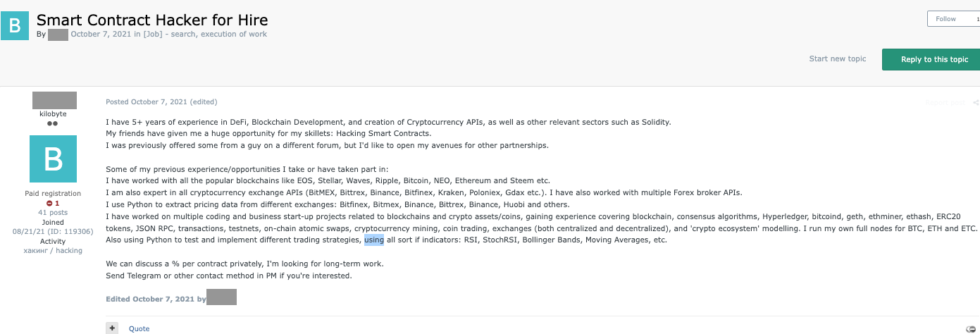This screenshot has height=334, width=980.
Task: Click the Posted October 7, 2021 timestamp
Action: 161,102
